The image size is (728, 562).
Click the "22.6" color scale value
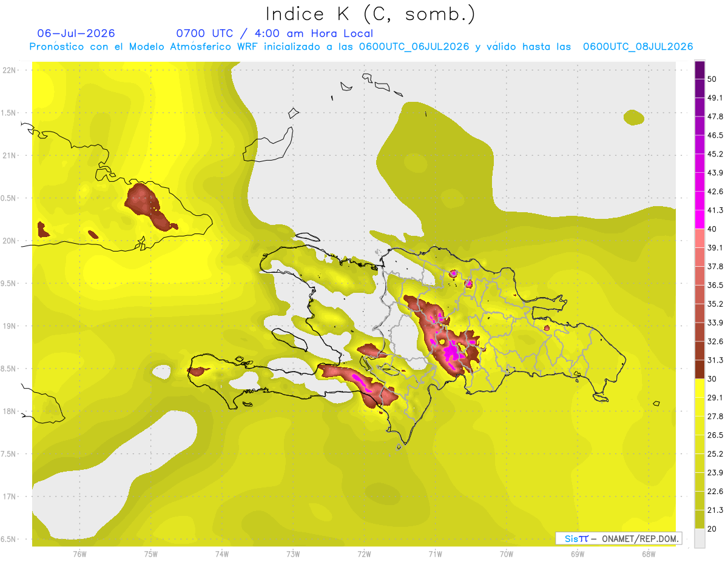click(x=715, y=492)
